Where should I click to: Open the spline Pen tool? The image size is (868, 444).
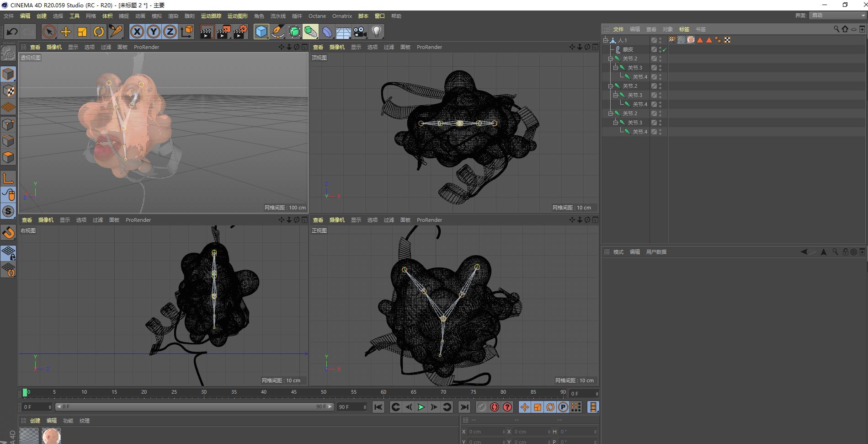[x=278, y=32]
